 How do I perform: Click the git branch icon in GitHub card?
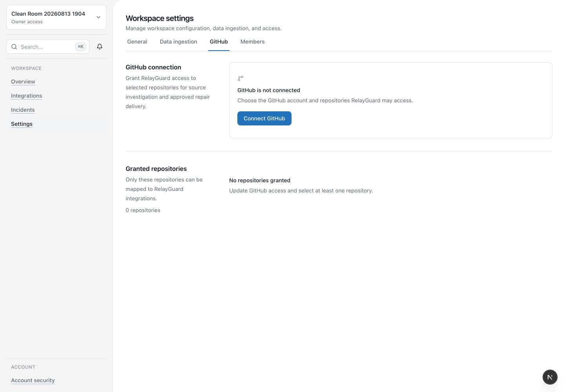pos(241,78)
